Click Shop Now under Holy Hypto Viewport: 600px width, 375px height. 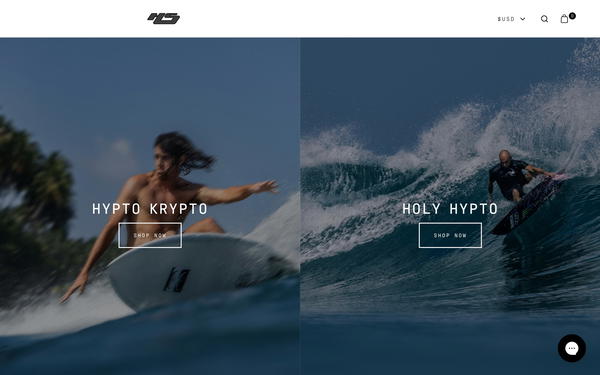(450, 235)
